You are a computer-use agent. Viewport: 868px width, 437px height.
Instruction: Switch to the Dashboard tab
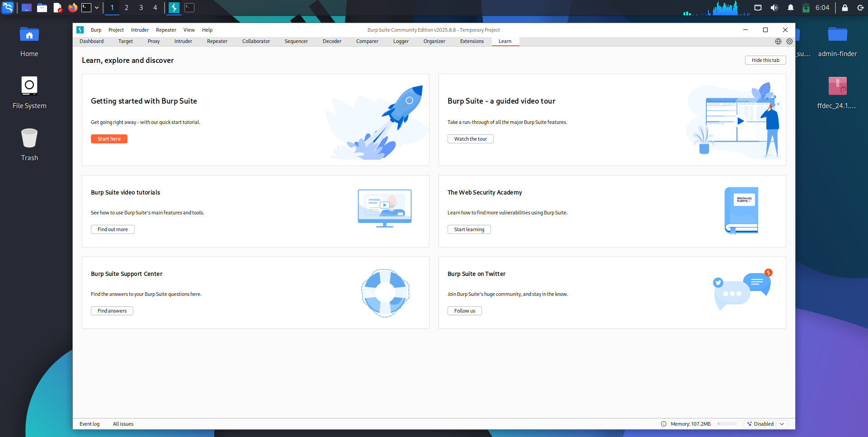tap(92, 41)
